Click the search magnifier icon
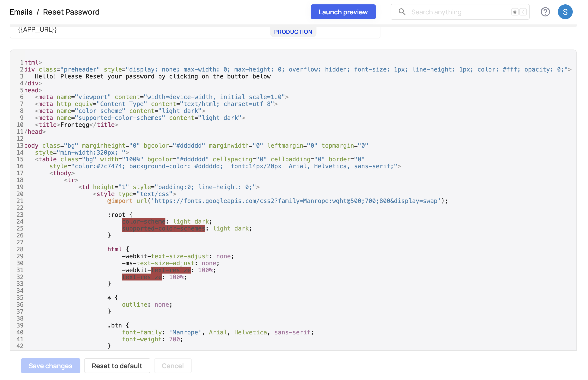Screen dimensions: 588x380 (x=402, y=12)
